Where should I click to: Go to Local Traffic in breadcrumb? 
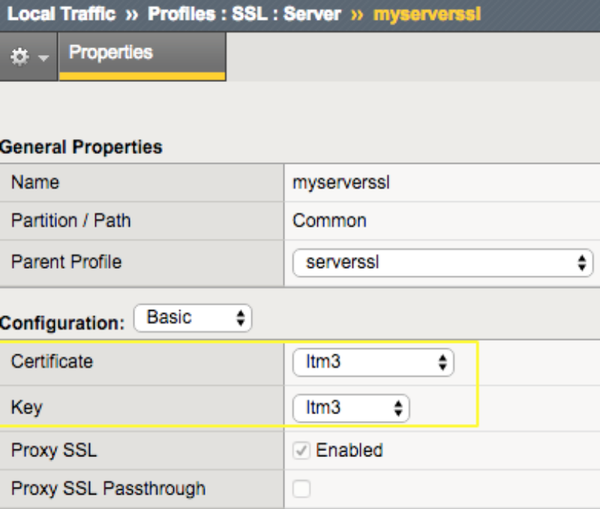(60, 15)
